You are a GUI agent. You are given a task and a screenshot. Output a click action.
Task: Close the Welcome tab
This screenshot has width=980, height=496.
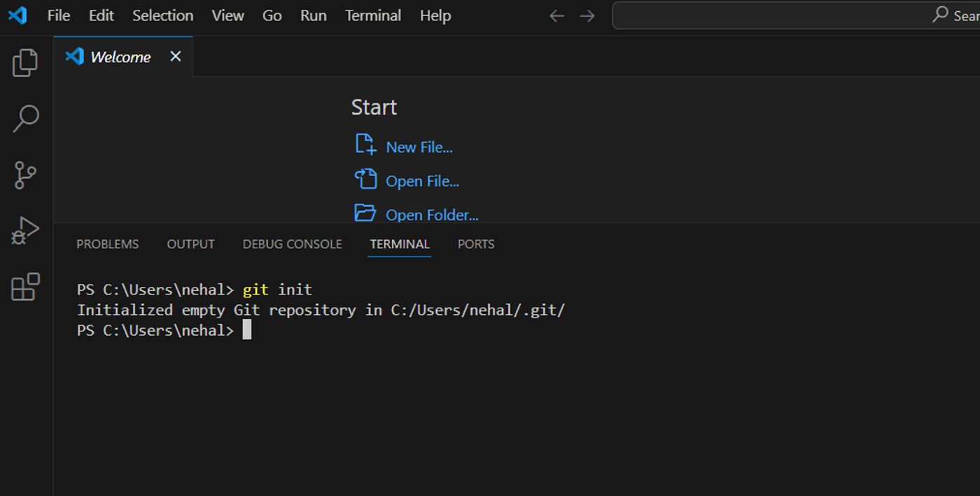click(x=176, y=56)
